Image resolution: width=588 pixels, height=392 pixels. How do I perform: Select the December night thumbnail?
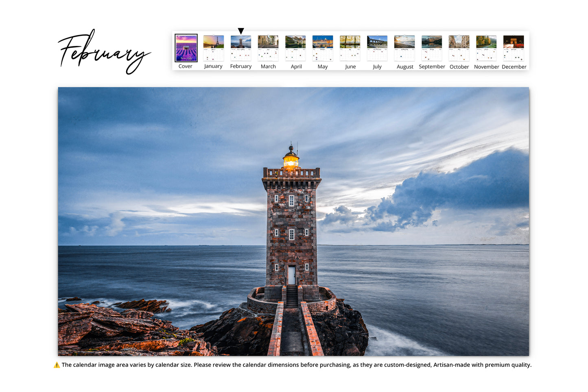514,48
